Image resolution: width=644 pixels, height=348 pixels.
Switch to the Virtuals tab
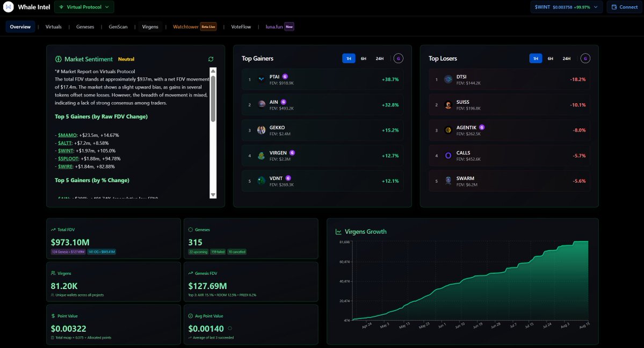click(53, 27)
